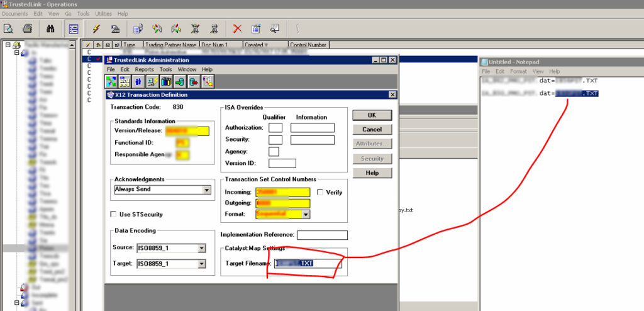Click the books icon in Administration toolbar
The image size is (644, 311).
(166, 81)
